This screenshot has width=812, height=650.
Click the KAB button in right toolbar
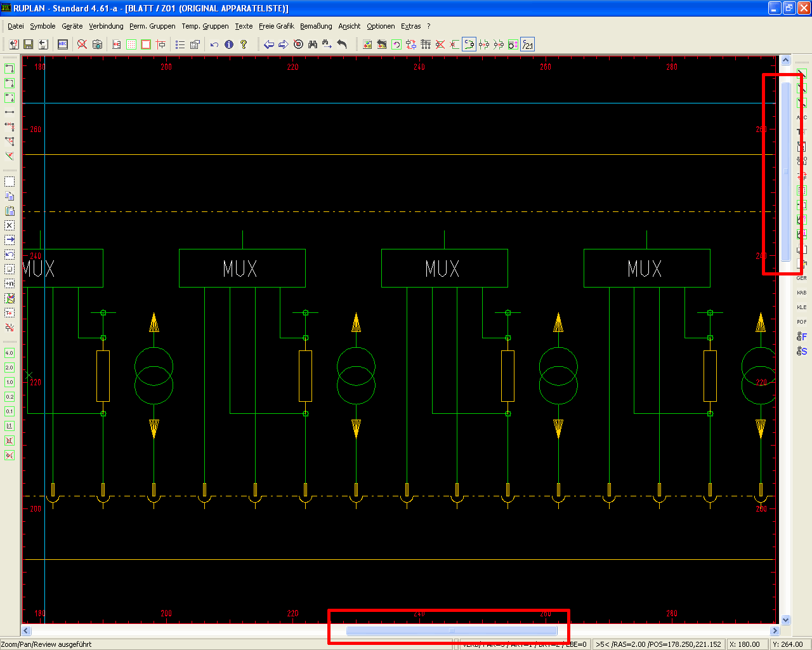click(802, 293)
